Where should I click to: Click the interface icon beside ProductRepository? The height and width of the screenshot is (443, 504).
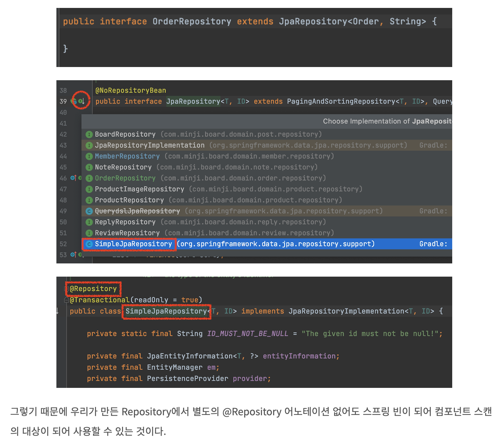coord(89,200)
